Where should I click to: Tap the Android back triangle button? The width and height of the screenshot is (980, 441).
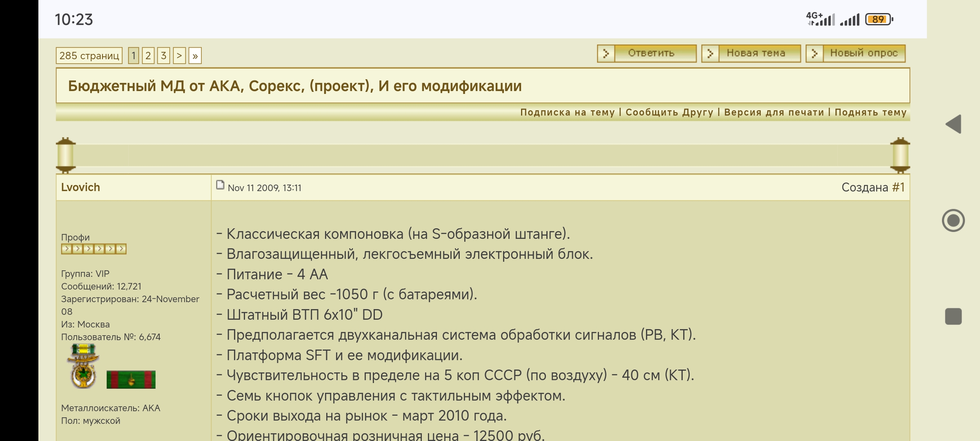tap(953, 124)
